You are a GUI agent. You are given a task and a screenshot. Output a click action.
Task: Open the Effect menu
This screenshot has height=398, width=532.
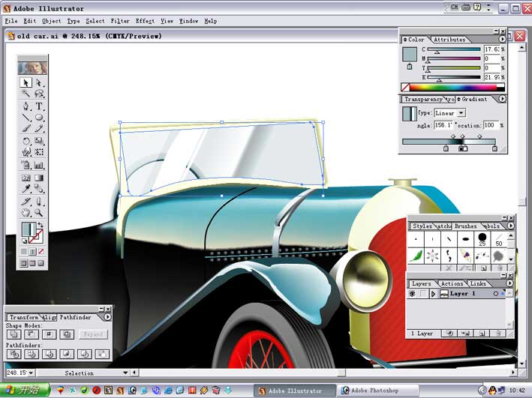[145, 21]
